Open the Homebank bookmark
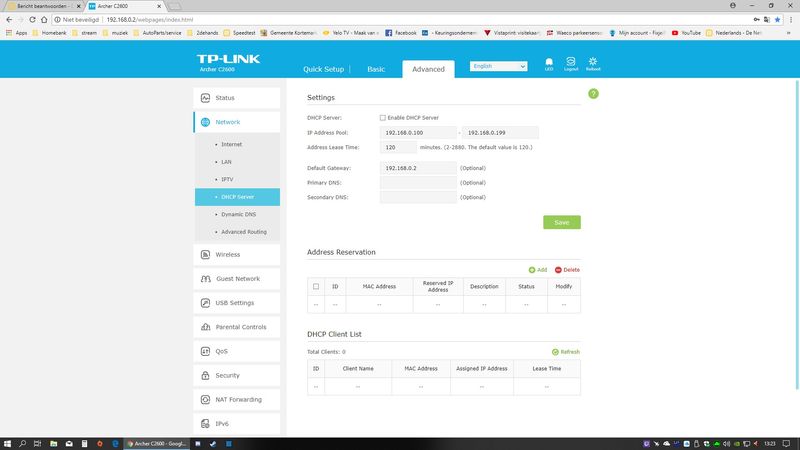This screenshot has height=450, width=800. coord(49,33)
